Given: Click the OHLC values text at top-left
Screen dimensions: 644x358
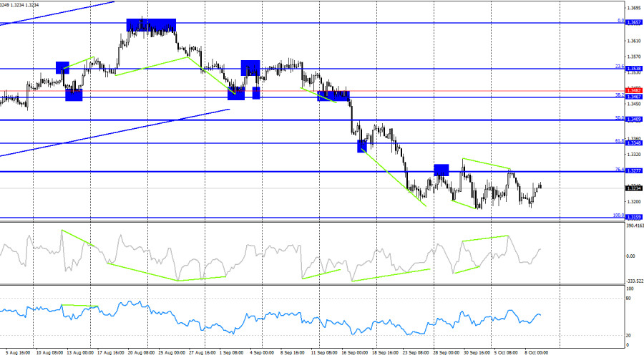Looking at the screenshot, I should pyautogui.click(x=19, y=5).
